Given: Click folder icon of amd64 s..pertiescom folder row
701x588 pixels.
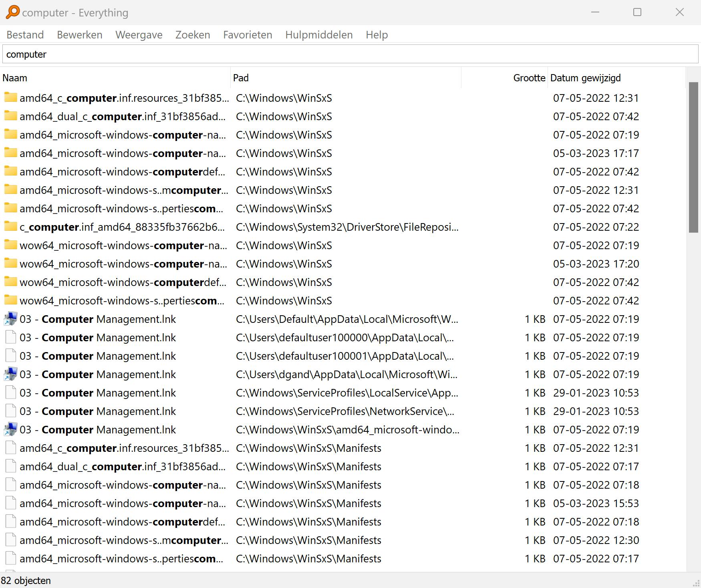Looking at the screenshot, I should (10, 208).
